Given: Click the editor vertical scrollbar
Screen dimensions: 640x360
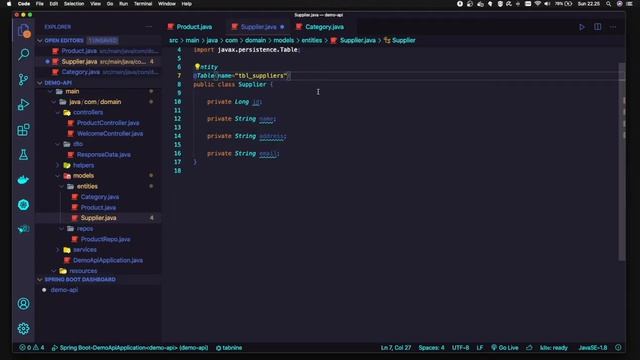Looking at the screenshot, I should pyautogui.click(x=622, y=161).
